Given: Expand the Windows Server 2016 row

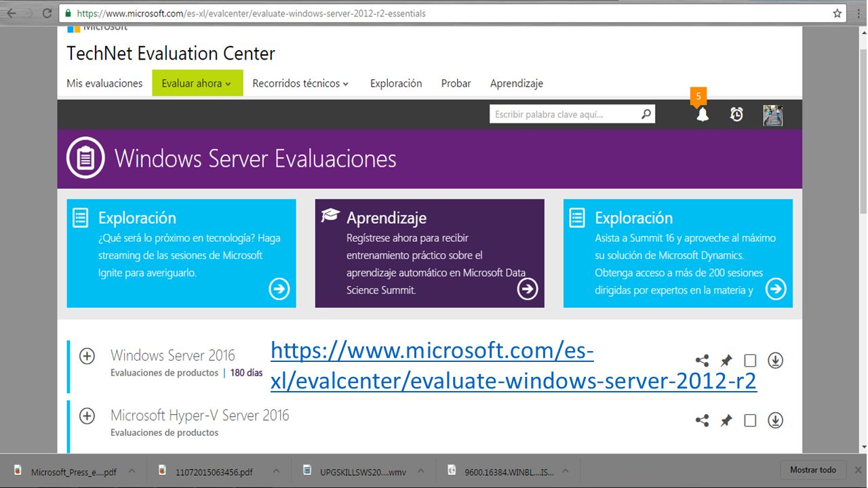Looking at the screenshot, I should click(87, 356).
